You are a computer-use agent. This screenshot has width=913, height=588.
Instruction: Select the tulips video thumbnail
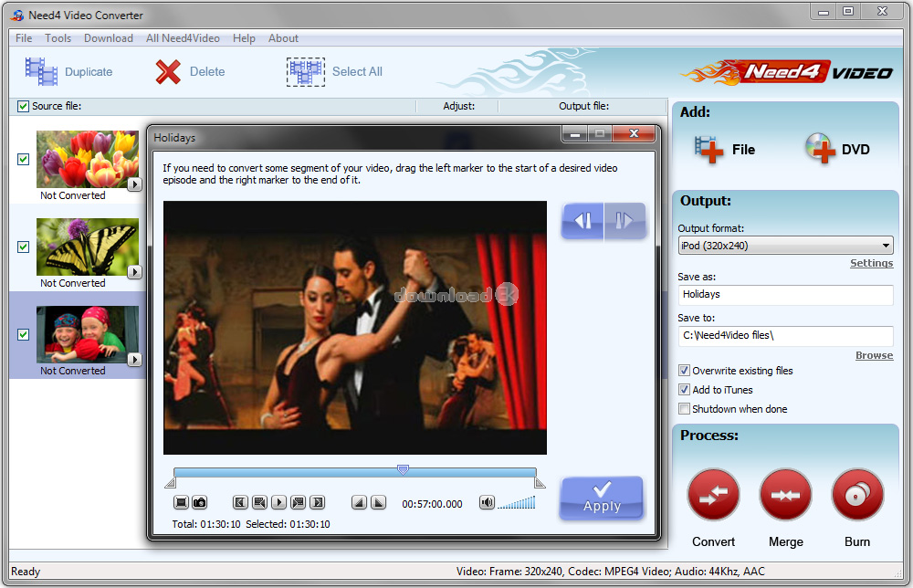pos(88,159)
